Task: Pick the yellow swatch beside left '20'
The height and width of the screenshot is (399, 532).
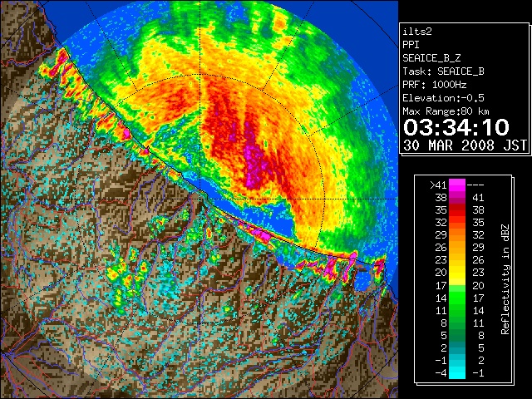Action: [457, 273]
